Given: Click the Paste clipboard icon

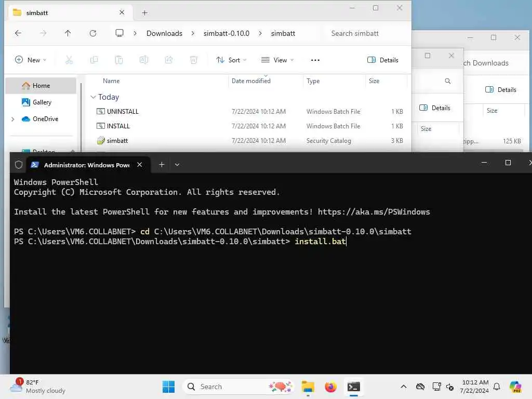Looking at the screenshot, I should tap(119, 60).
